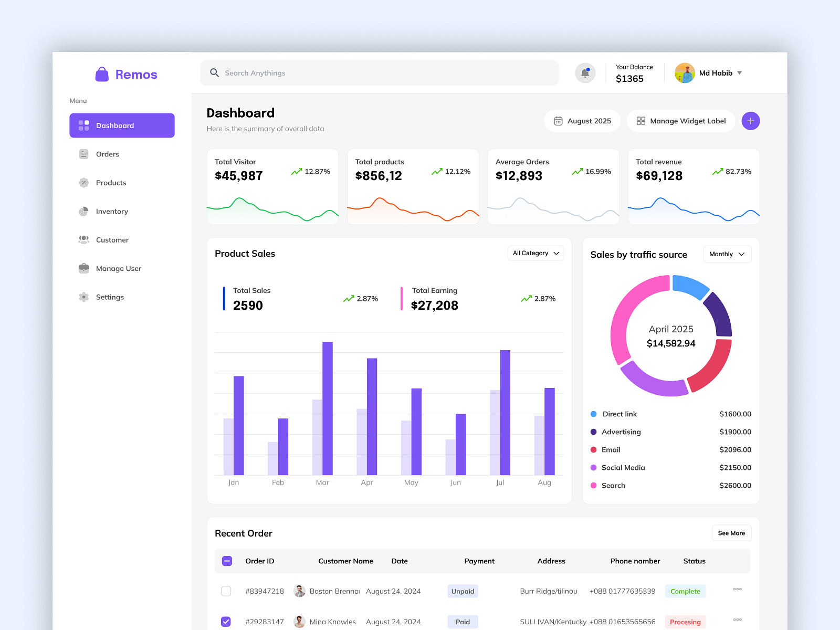Click the See More button
The width and height of the screenshot is (840, 630).
[x=731, y=533]
